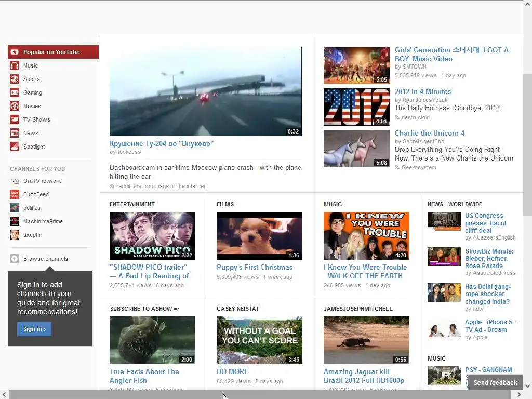Open the Spotlight category label
Screen dimensions: 532x399
click(34, 147)
